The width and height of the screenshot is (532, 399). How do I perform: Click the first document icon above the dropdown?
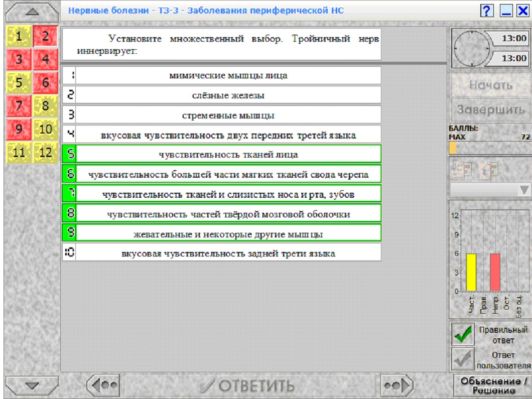(462, 169)
